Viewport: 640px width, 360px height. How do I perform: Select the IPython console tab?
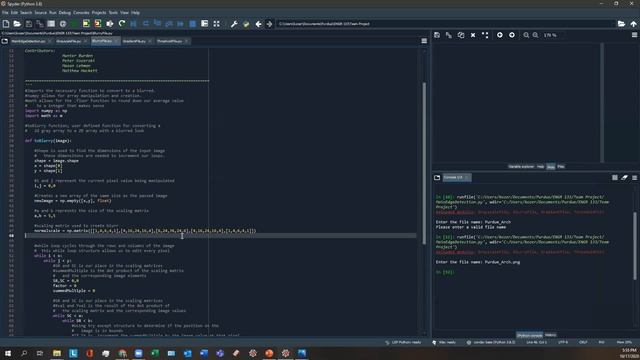click(x=529, y=335)
